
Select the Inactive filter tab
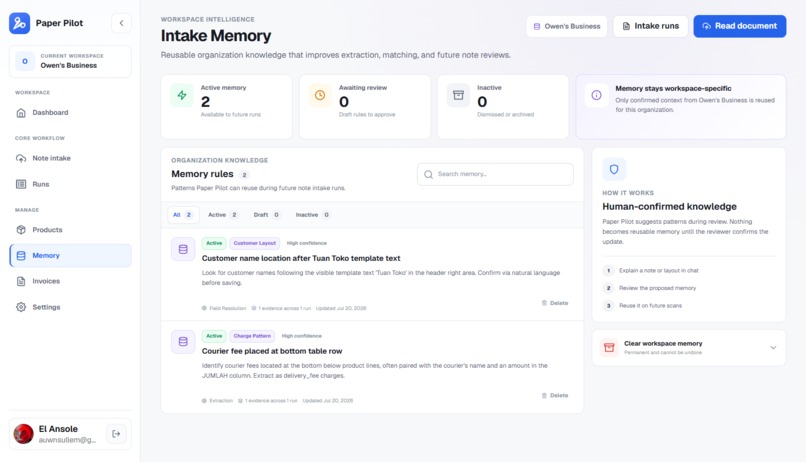313,215
